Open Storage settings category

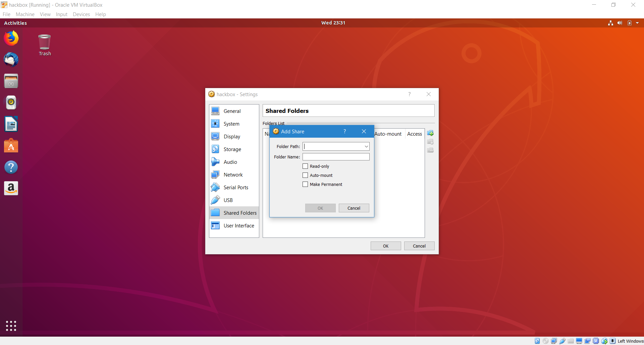tap(234, 149)
